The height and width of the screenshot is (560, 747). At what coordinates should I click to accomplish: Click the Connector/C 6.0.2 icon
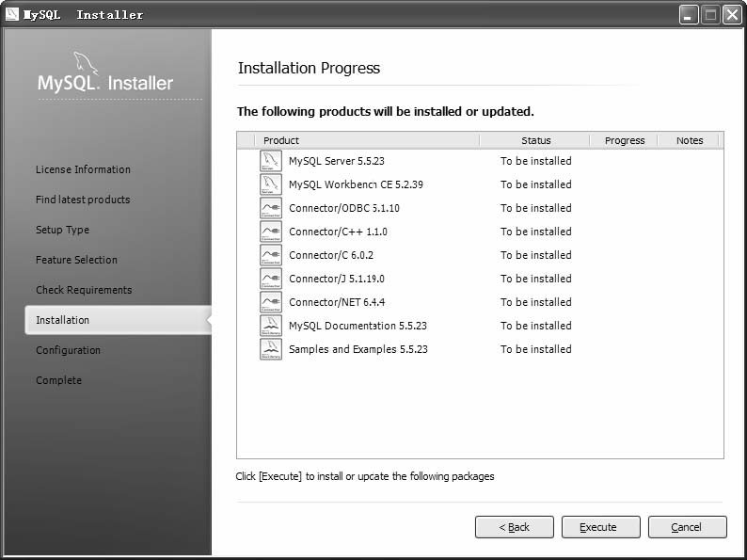pos(271,255)
